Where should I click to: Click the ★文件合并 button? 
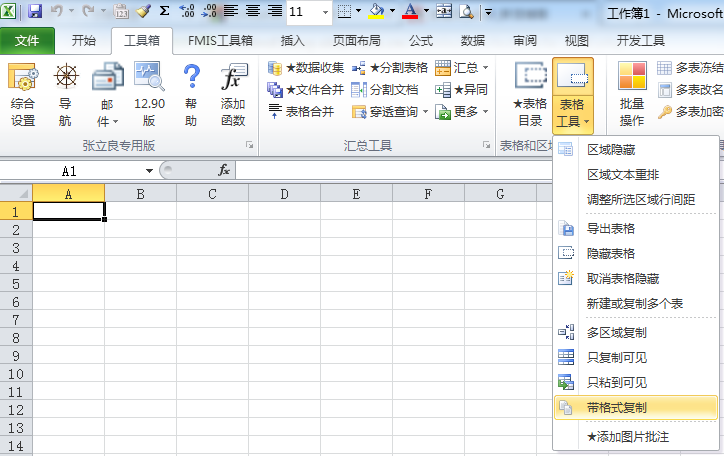coord(306,90)
